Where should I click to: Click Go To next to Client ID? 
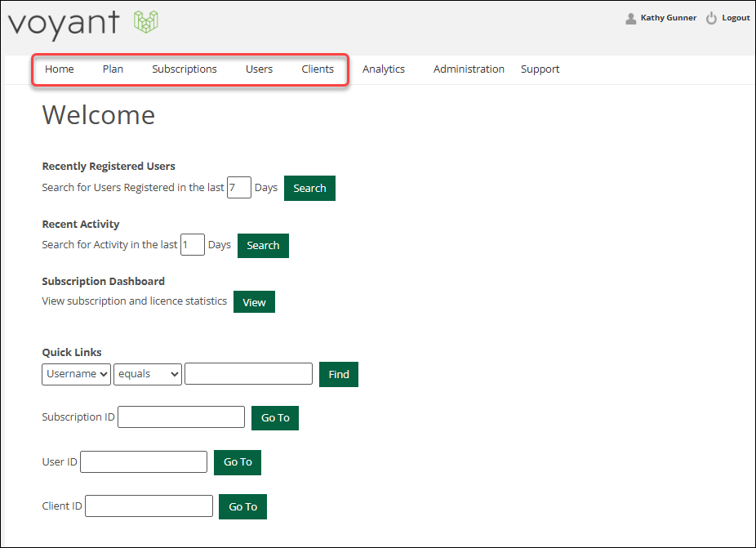pyautogui.click(x=242, y=506)
